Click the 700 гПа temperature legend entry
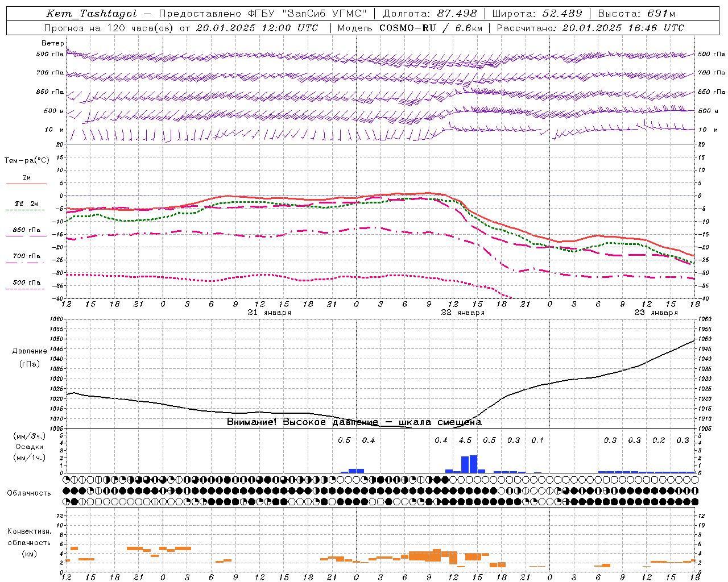This screenshot has height=582, width=728. (26, 256)
